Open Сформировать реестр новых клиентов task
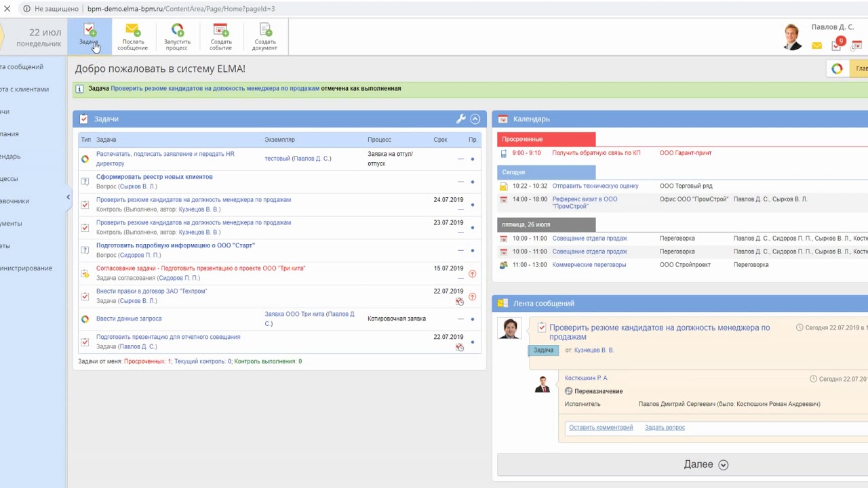This screenshot has height=488, width=868. 155,177
